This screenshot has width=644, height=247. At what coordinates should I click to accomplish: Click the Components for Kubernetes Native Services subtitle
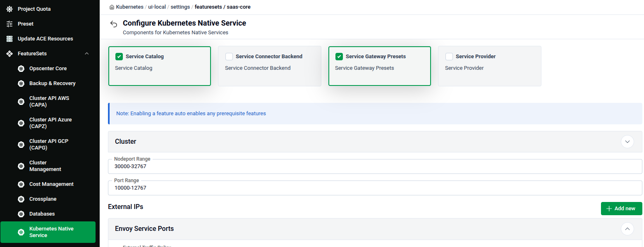(175, 32)
